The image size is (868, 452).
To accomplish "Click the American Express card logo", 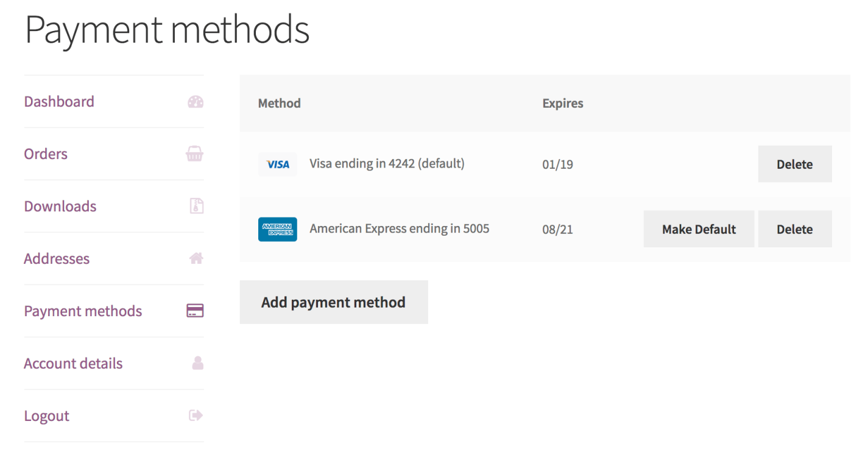I will coord(278,230).
